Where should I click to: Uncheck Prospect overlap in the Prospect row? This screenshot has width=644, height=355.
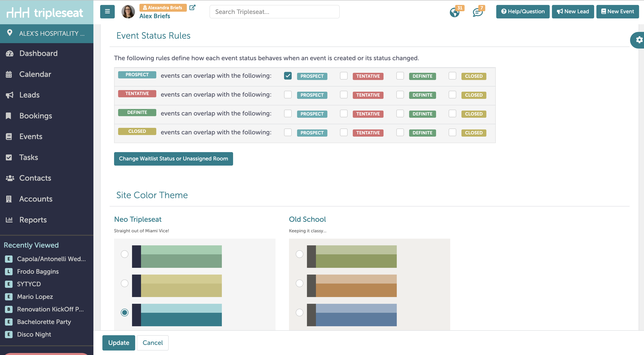pos(288,75)
